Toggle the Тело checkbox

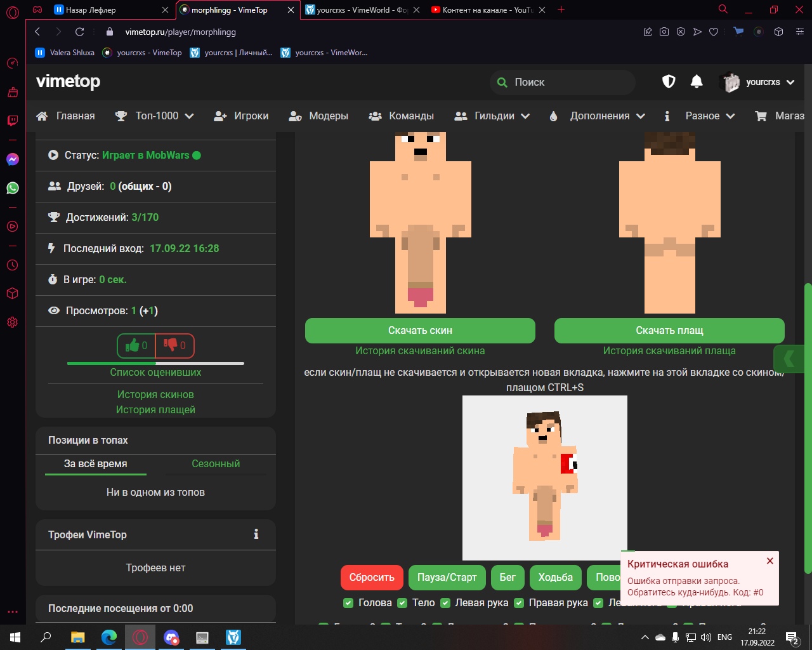(x=402, y=603)
